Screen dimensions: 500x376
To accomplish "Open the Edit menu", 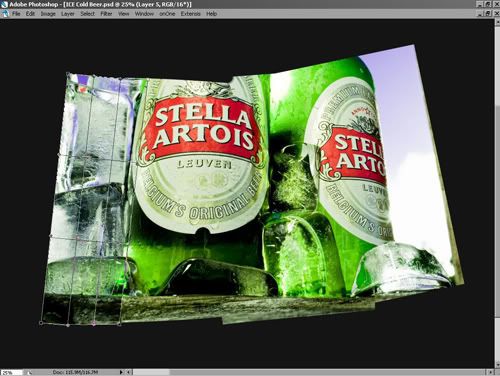I will [30, 14].
